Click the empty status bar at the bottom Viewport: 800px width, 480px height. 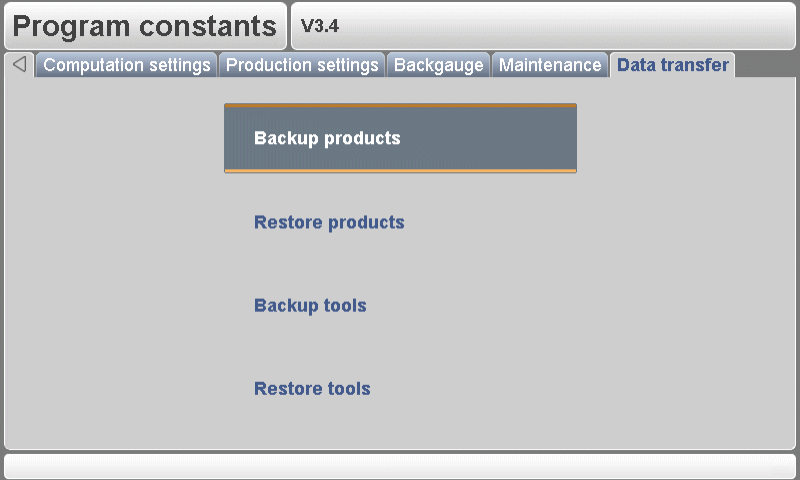tap(400, 466)
